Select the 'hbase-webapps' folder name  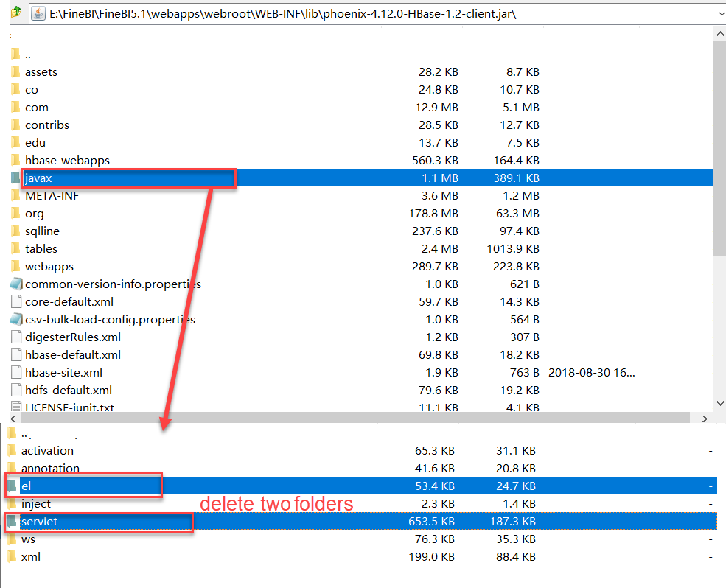click(68, 160)
